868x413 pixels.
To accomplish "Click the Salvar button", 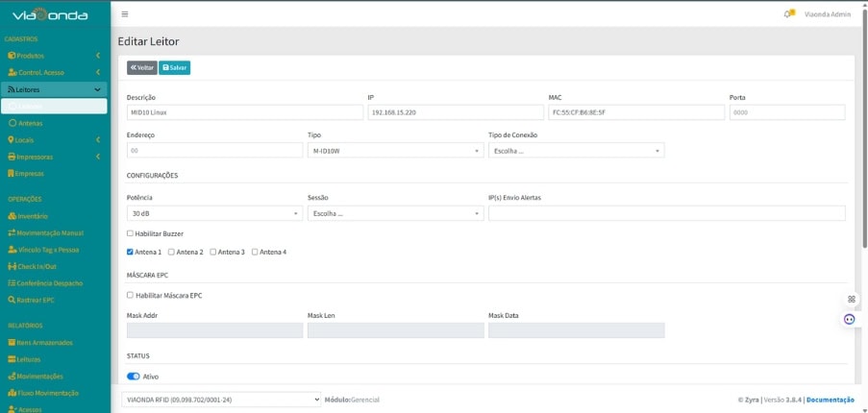I will (x=174, y=67).
